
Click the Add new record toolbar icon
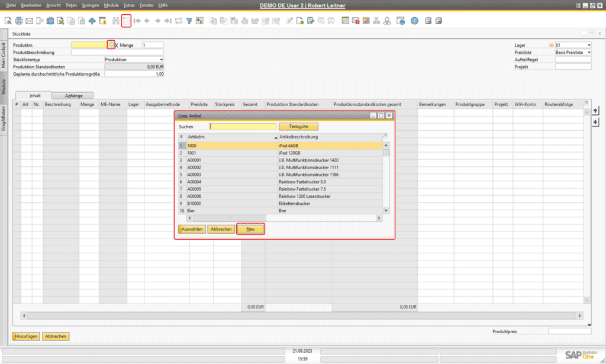click(x=127, y=21)
